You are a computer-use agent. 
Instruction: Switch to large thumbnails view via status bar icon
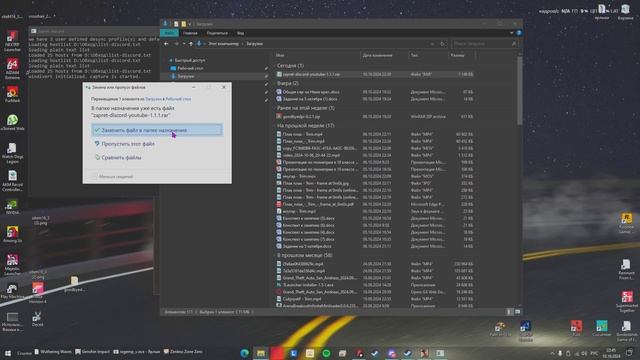(x=517, y=312)
